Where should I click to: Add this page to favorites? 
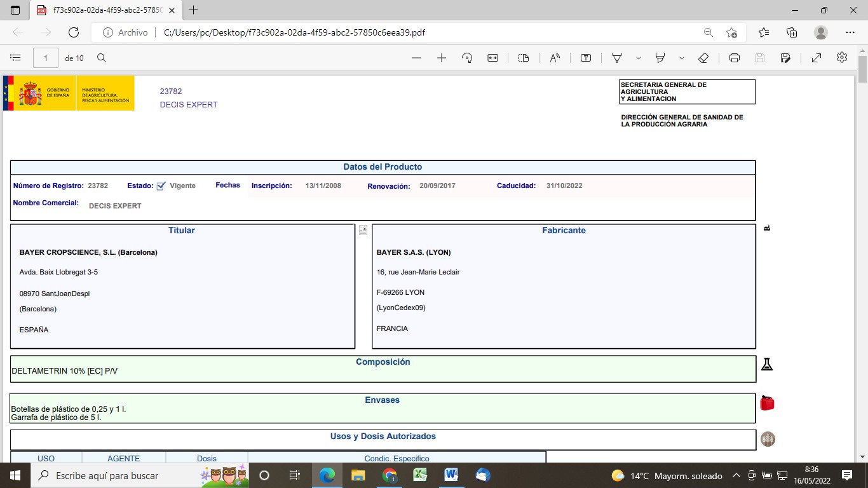732,32
